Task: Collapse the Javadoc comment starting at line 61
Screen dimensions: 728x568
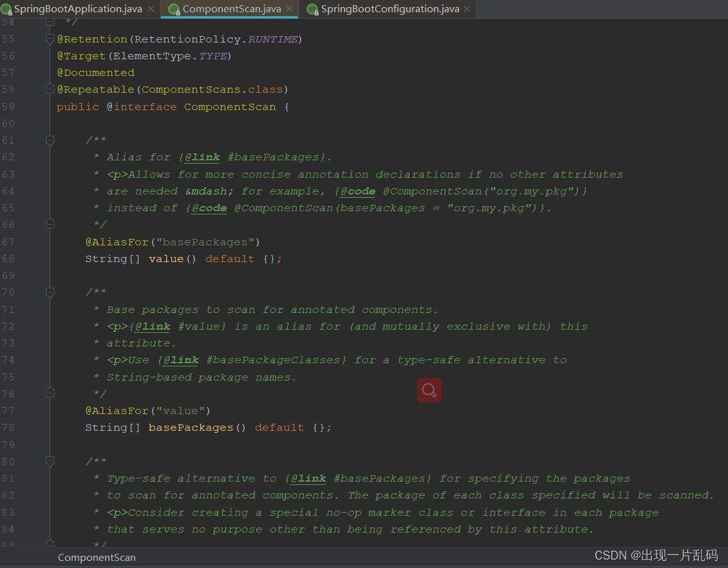Action: click(x=50, y=140)
